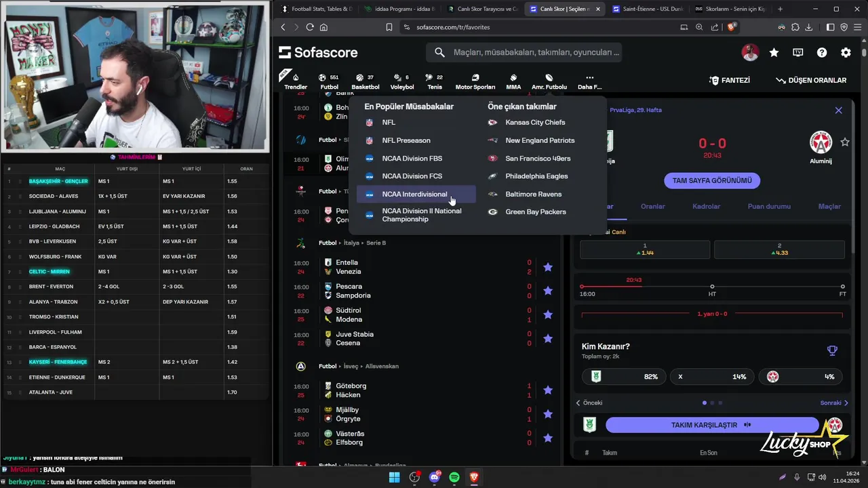Open Kansas City Chiefs team

[535, 123]
